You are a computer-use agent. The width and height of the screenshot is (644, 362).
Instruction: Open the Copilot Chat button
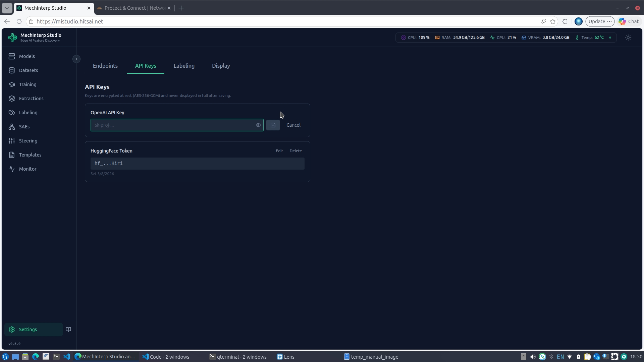(x=629, y=21)
